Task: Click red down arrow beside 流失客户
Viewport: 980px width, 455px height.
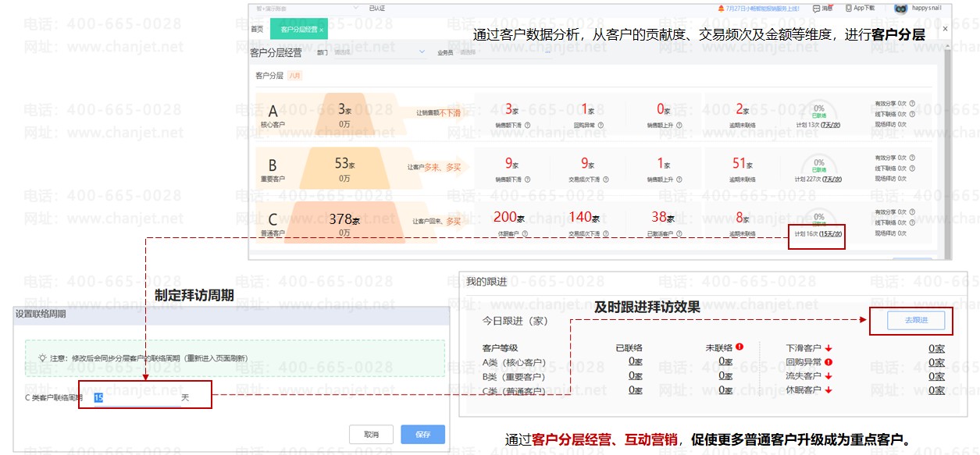Action: (829, 376)
